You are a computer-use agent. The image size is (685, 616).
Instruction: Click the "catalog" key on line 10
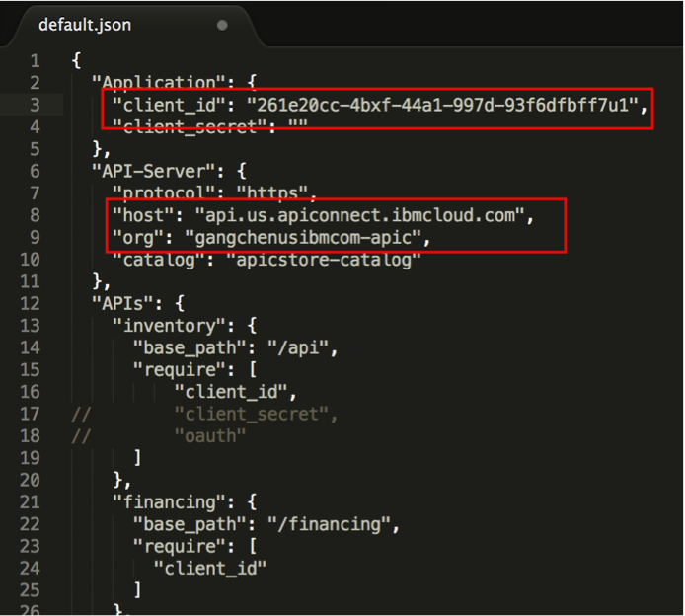(x=160, y=260)
